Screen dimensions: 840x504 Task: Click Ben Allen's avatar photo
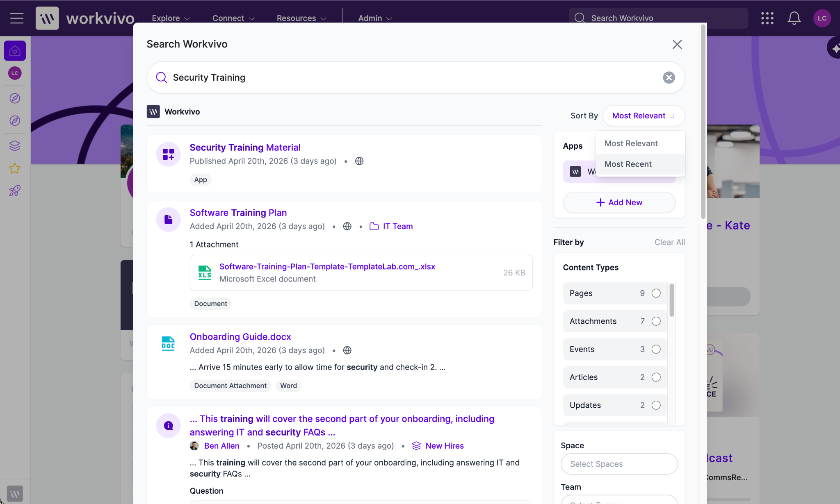194,446
